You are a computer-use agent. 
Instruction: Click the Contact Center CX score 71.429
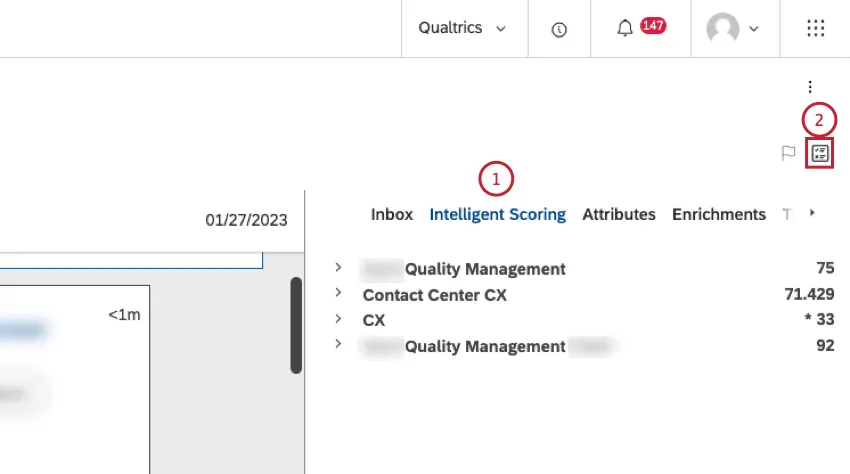point(810,294)
